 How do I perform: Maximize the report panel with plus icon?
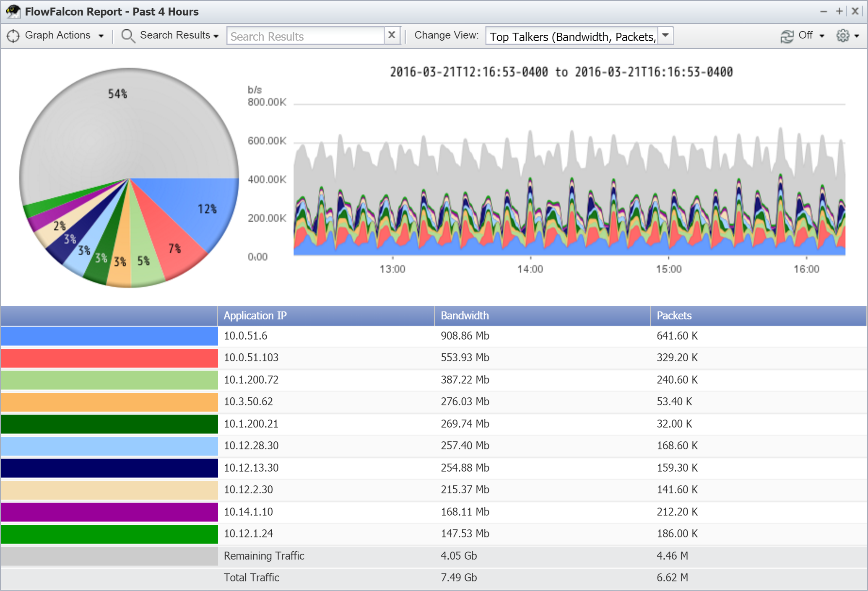coord(839,11)
